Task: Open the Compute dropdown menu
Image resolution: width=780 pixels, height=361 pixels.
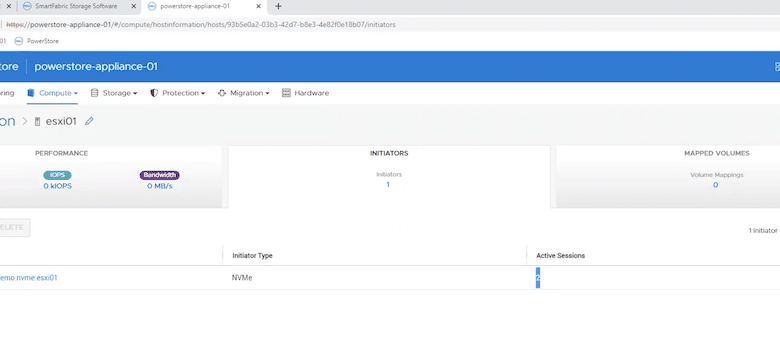Action: coord(52,93)
